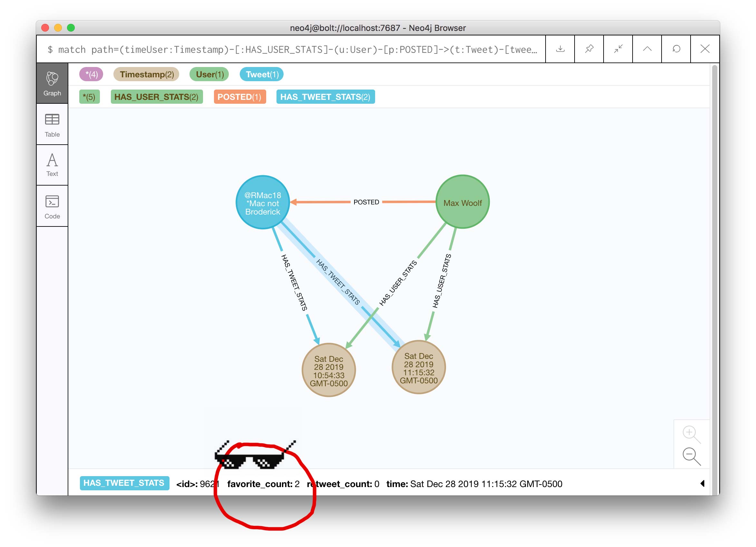Viewport: 756px width, 547px height.
Task: Select the Tweet(1) node label
Action: [262, 74]
